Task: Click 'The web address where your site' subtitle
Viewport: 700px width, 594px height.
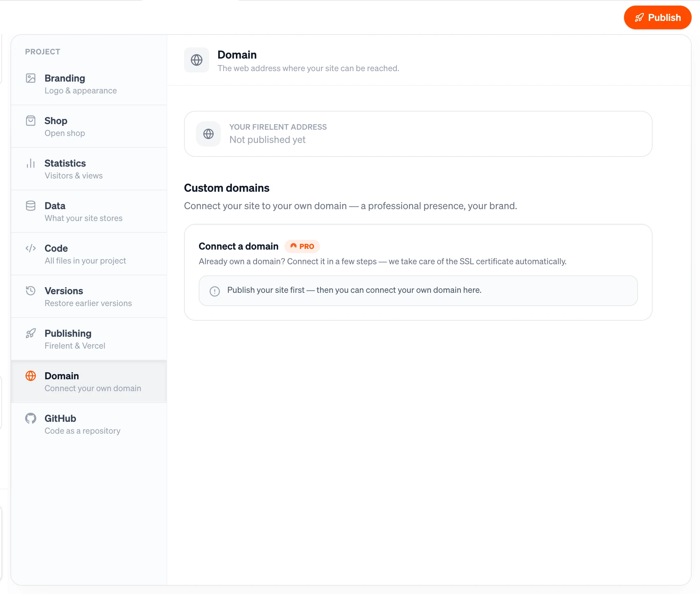Action: tap(308, 68)
